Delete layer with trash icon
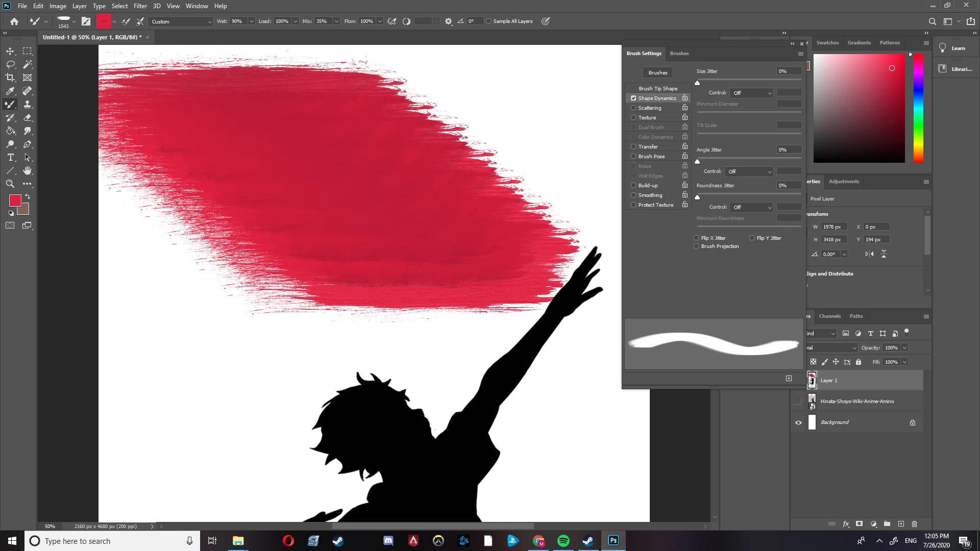Viewport: 980px width, 551px height. (x=914, y=524)
